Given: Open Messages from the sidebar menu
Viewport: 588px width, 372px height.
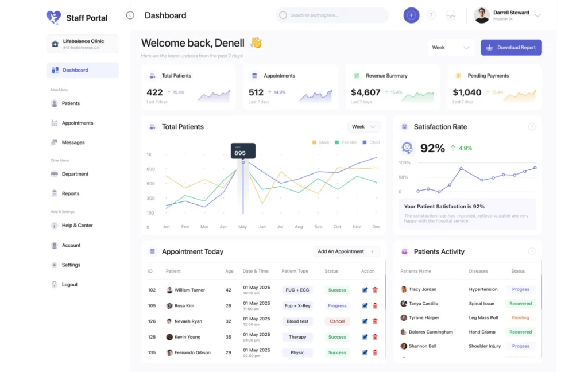Looking at the screenshot, I should pyautogui.click(x=73, y=142).
